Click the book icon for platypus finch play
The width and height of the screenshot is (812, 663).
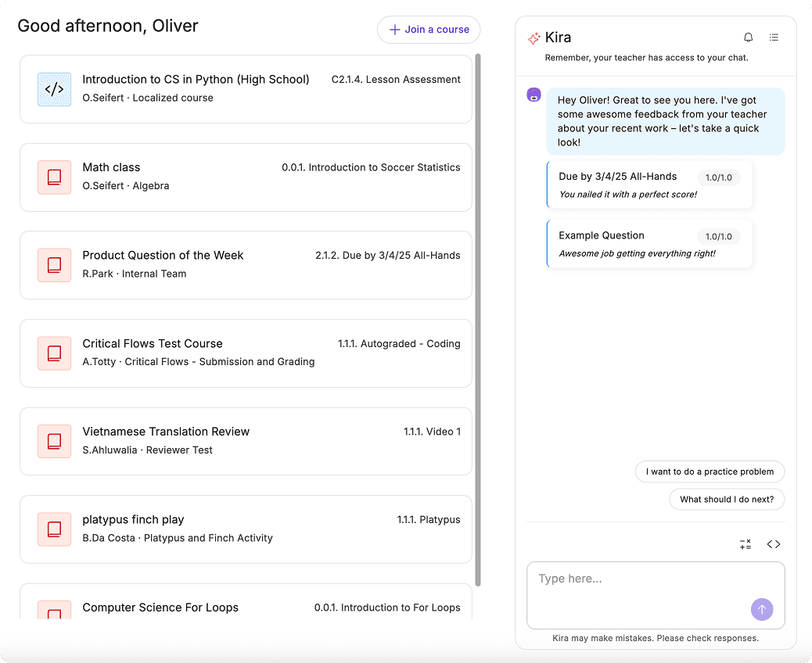coord(55,529)
